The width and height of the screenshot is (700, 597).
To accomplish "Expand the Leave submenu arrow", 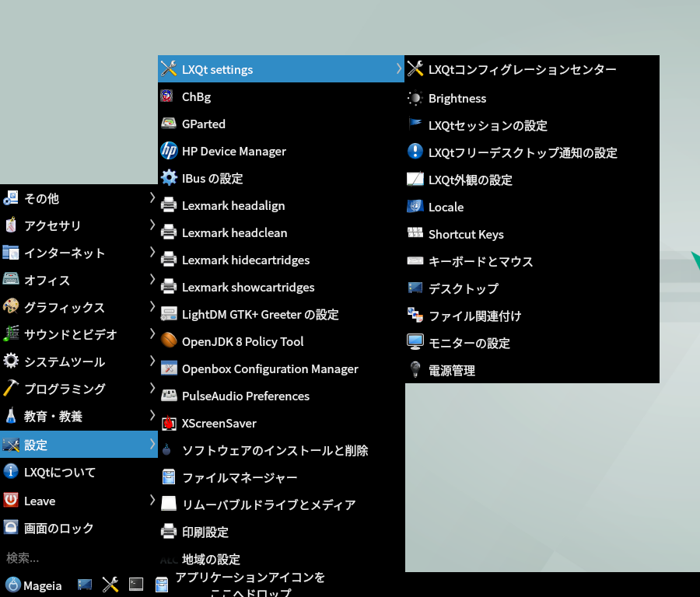I will 152,499.
